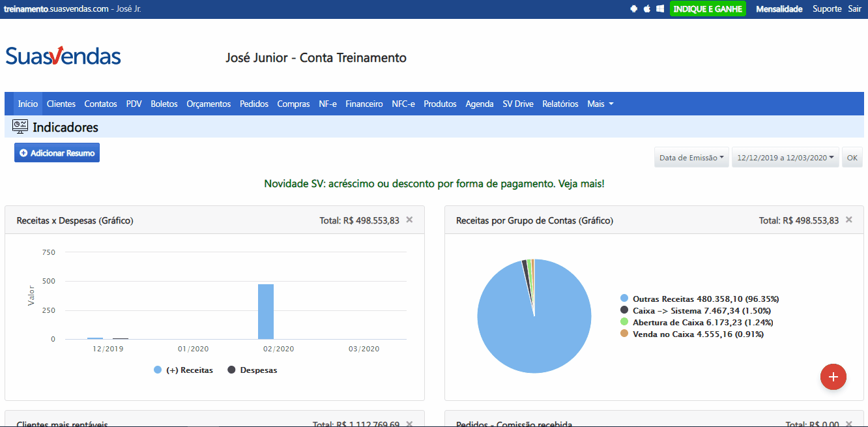This screenshot has width=868, height=427.
Task: Close the Pedidos - Comissão recebida panel
Action: (848, 424)
